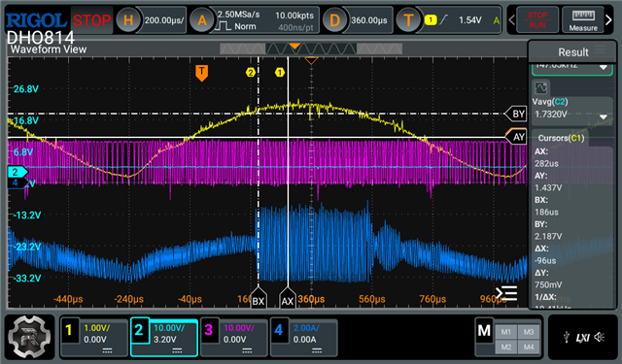Open the Trigger T settings icon

point(408,19)
